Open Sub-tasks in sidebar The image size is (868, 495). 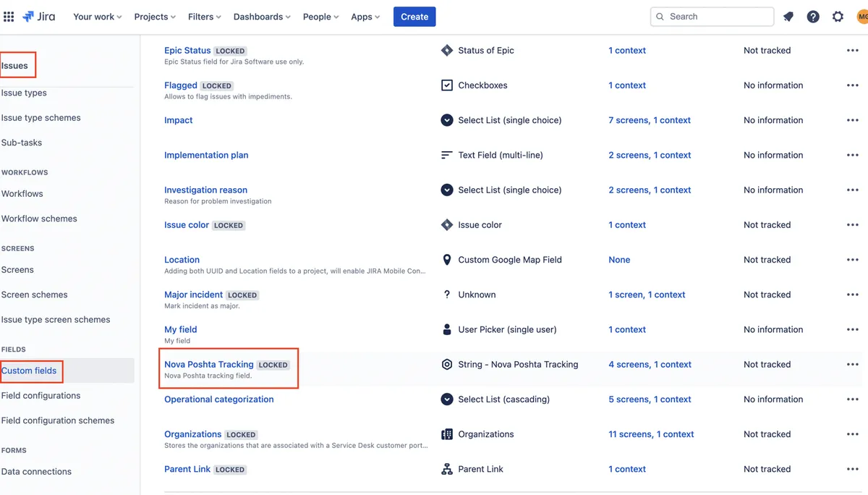tap(22, 143)
